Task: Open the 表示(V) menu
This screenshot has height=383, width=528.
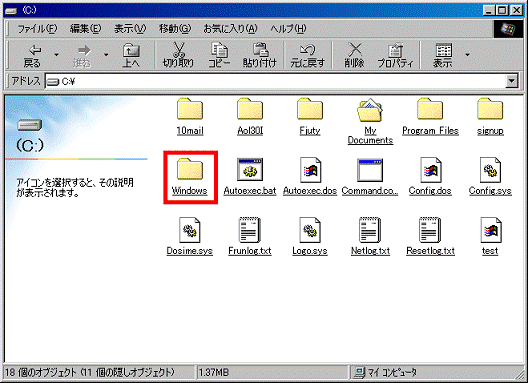Action: pyautogui.click(x=130, y=29)
